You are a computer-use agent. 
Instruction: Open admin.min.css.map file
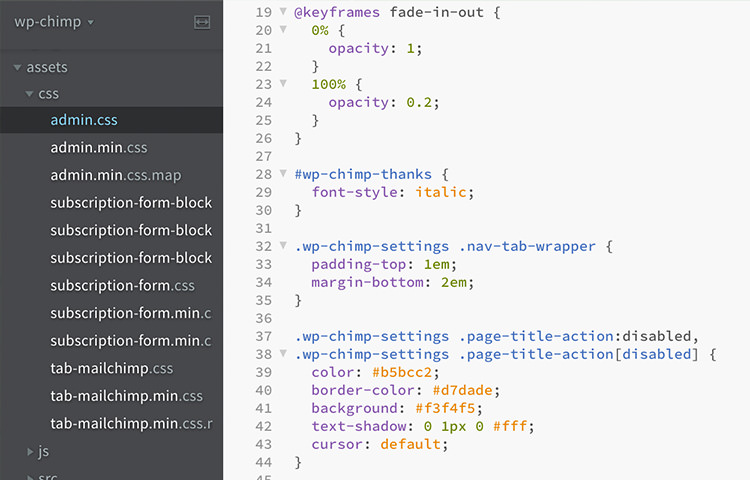[x=115, y=175]
